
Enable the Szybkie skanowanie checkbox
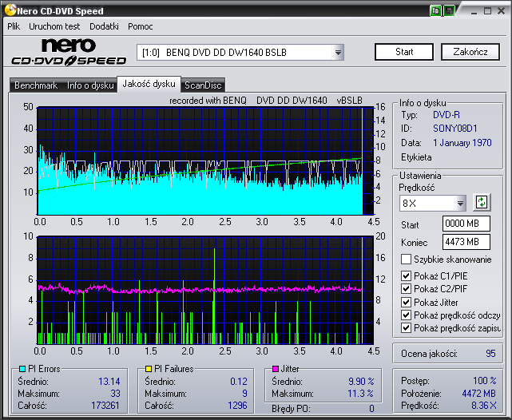coord(406,260)
